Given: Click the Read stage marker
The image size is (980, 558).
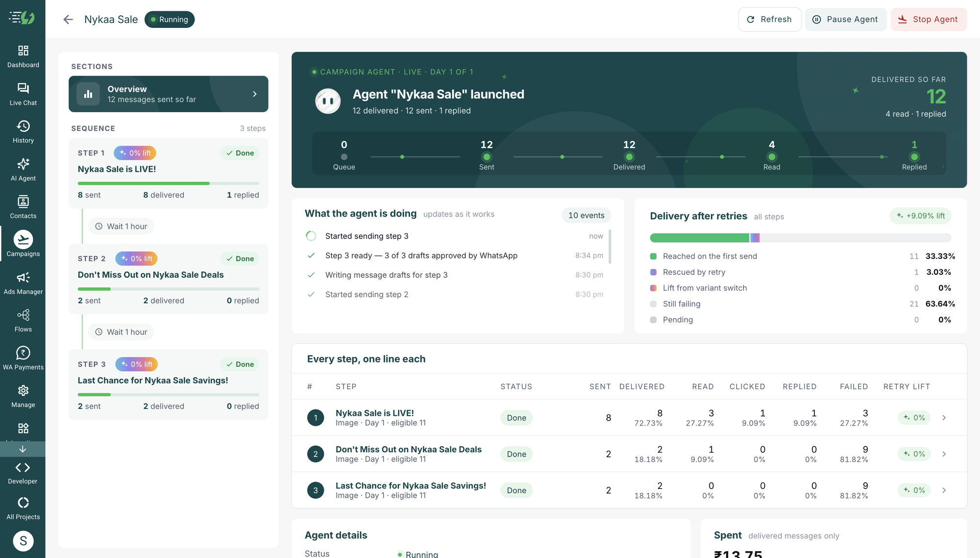Looking at the screenshot, I should 771,157.
